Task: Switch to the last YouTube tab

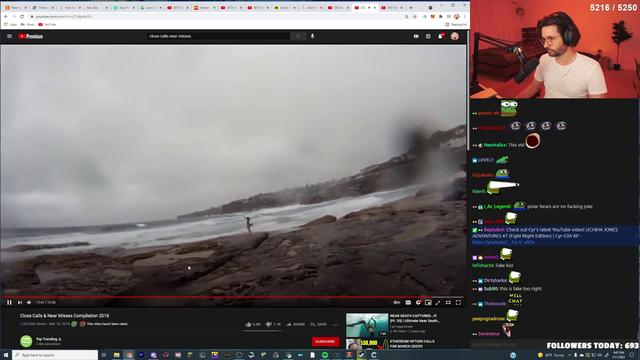Action: 391,7
